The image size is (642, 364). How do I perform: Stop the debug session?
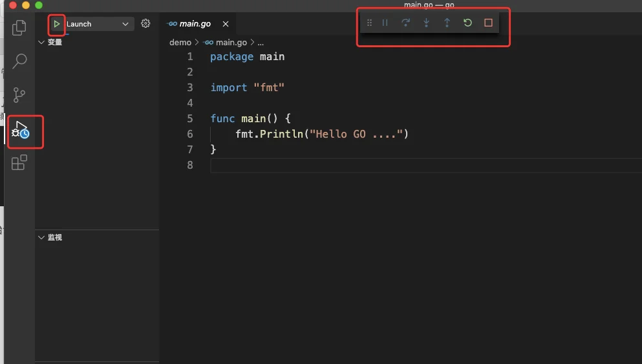pyautogui.click(x=488, y=23)
